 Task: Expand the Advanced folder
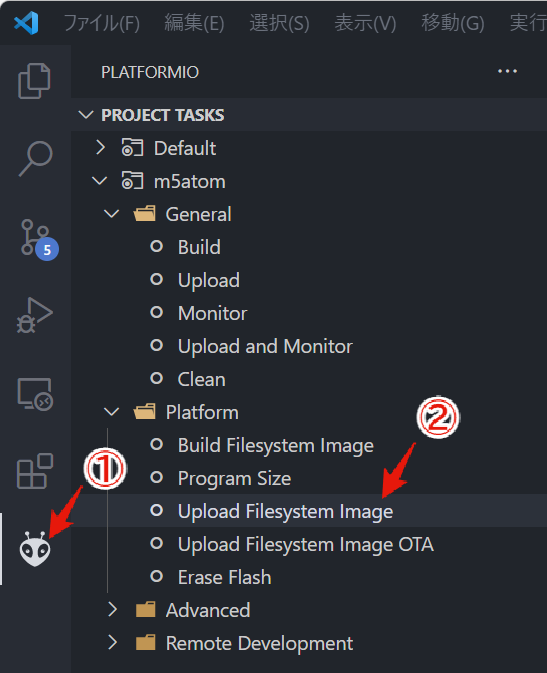(x=112, y=609)
